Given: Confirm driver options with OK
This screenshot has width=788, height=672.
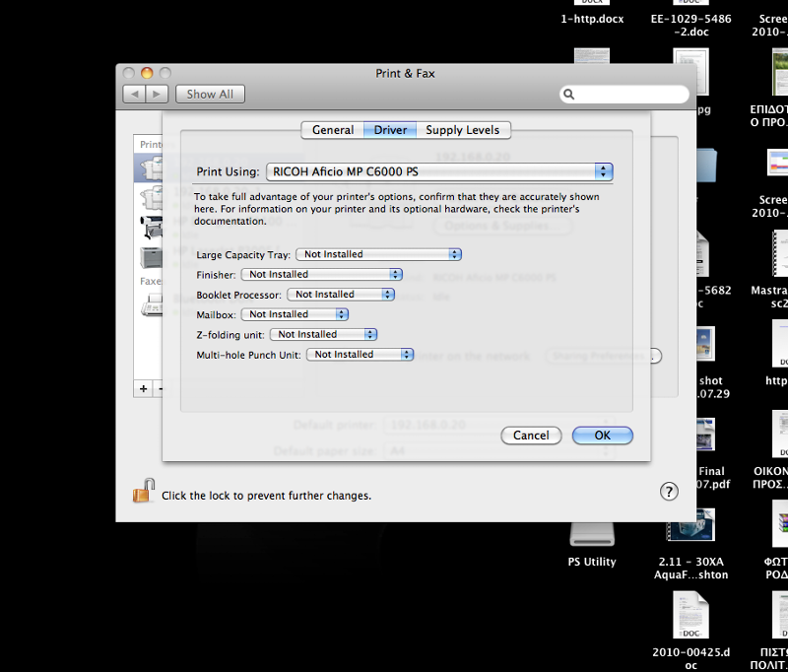Looking at the screenshot, I should [x=603, y=436].
